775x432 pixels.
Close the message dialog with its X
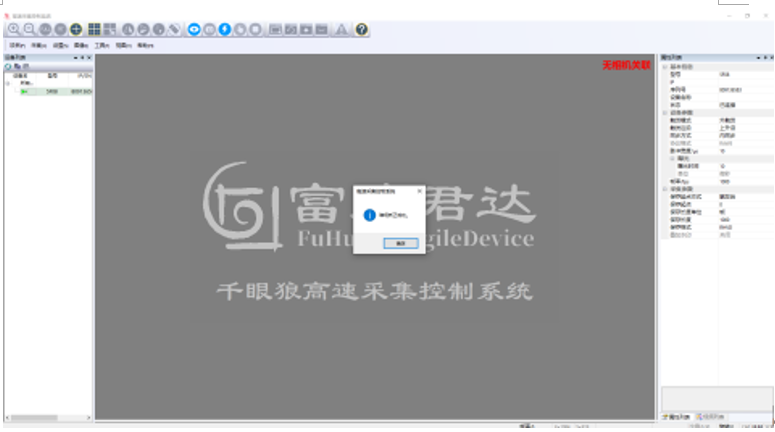[x=420, y=191]
